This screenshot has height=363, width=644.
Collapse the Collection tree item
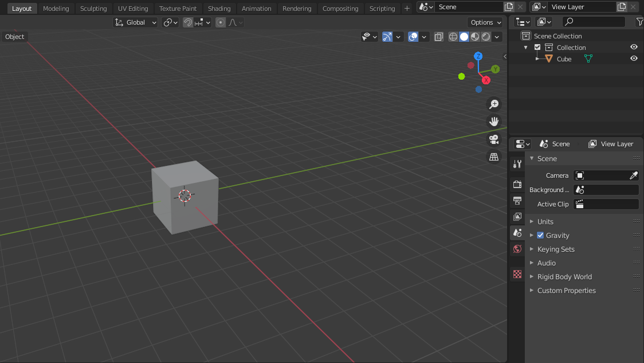click(526, 48)
